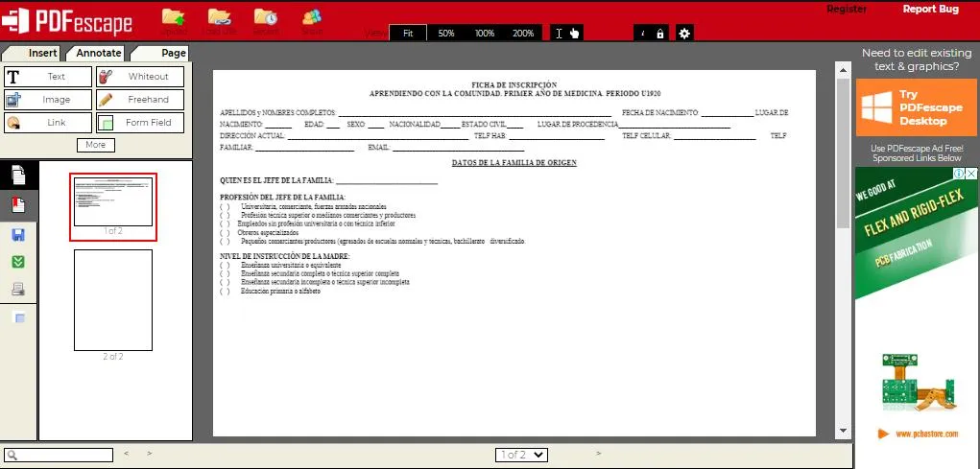
Task: Click 'Obreros especializados' option text
Action: coord(268,232)
